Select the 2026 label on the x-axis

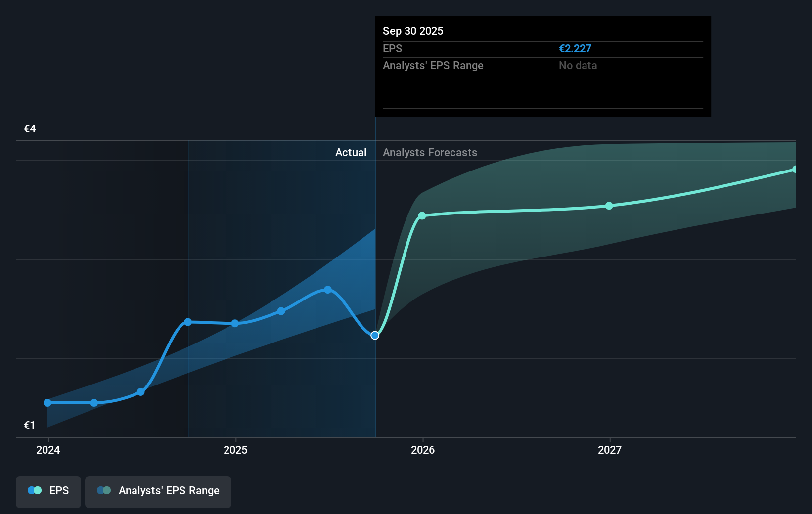[x=422, y=450]
